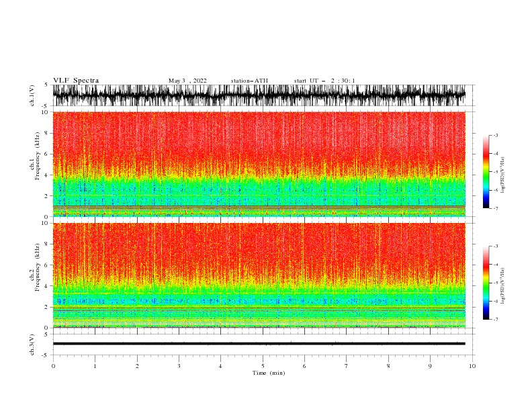Viewport: 532px width, 411px height.
Task: Click the 'ch.3(V)' waveform axis label
Action: [x=32, y=345]
